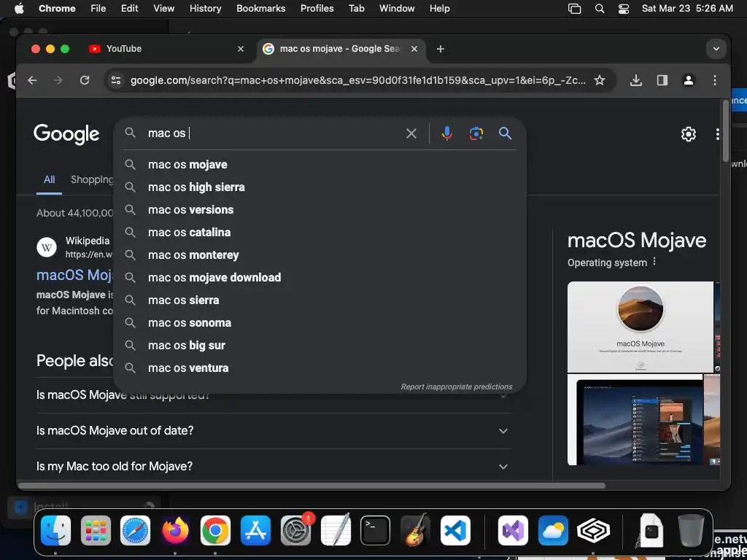Select the All results tab
This screenshot has height=560, width=747.
49,180
